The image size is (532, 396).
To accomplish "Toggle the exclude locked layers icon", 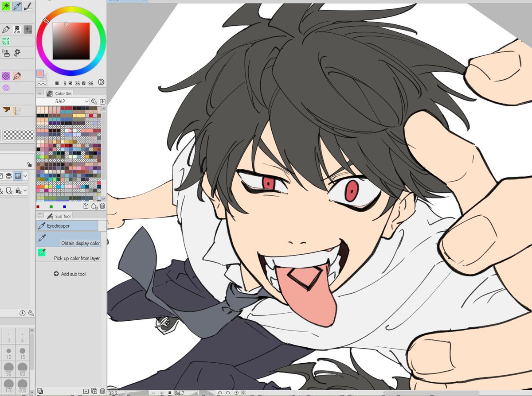I will (x=19, y=191).
